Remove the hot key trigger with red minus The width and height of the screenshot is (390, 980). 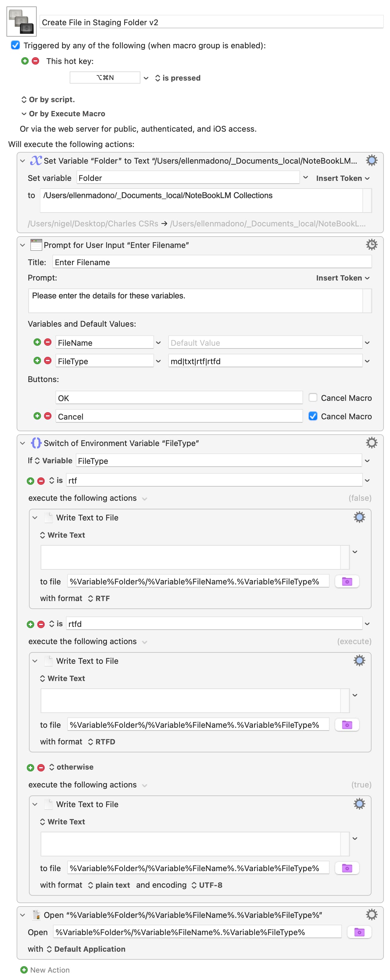(x=35, y=61)
